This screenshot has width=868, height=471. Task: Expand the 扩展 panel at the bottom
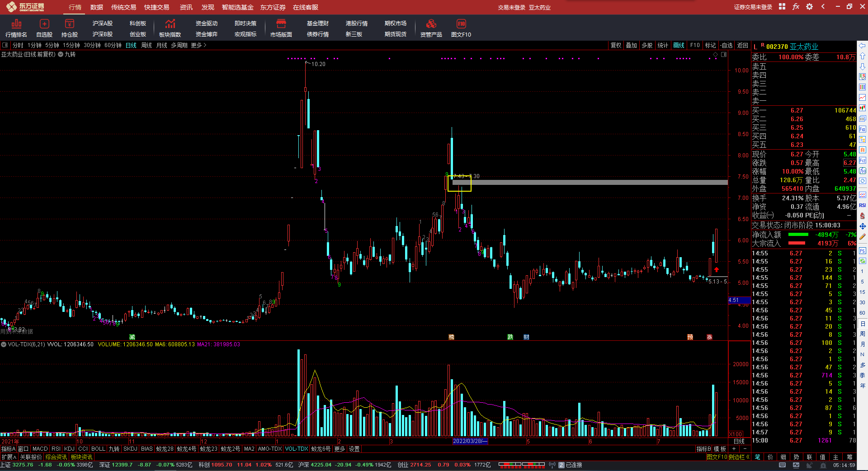[9, 457]
